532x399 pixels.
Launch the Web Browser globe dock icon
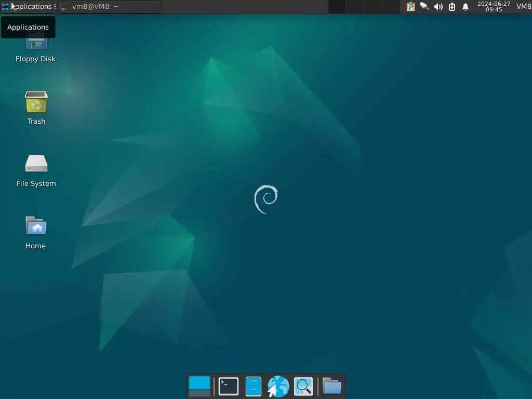pyautogui.click(x=278, y=386)
